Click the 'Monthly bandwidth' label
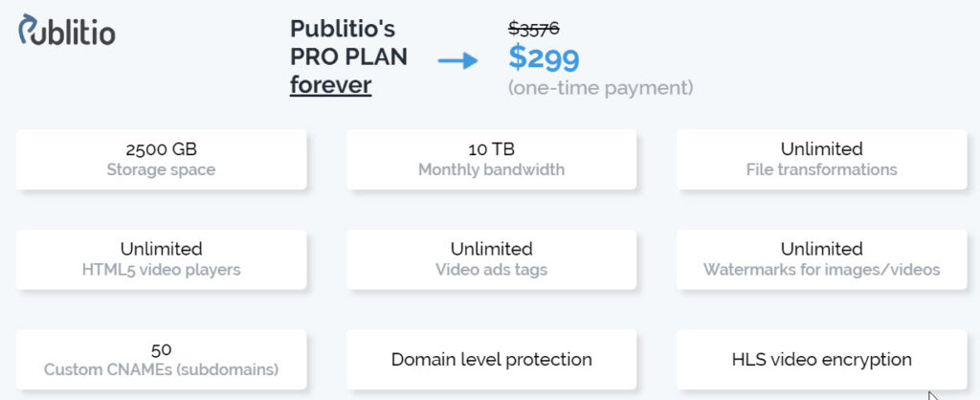The width and height of the screenshot is (980, 400). (491, 170)
